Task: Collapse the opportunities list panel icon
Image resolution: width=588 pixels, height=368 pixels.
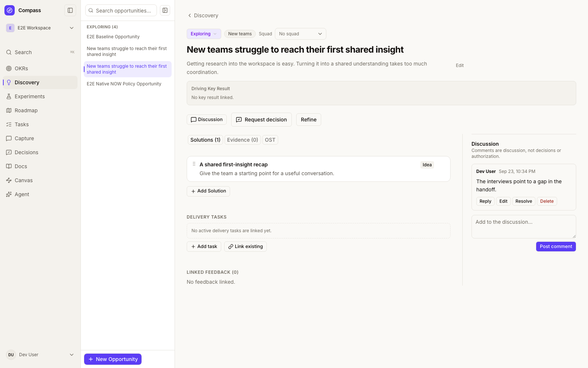Action: pos(165,10)
